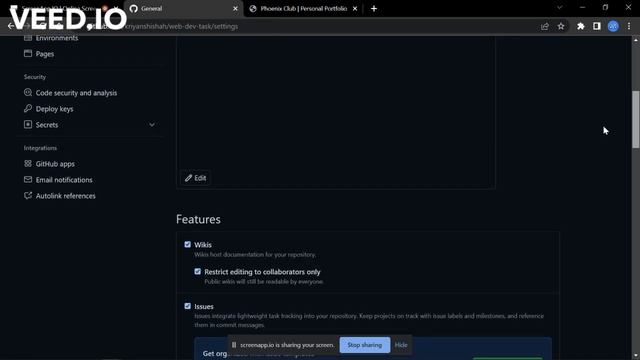Toggle the Wikis checkbox
The image size is (640, 360).
[x=187, y=244]
